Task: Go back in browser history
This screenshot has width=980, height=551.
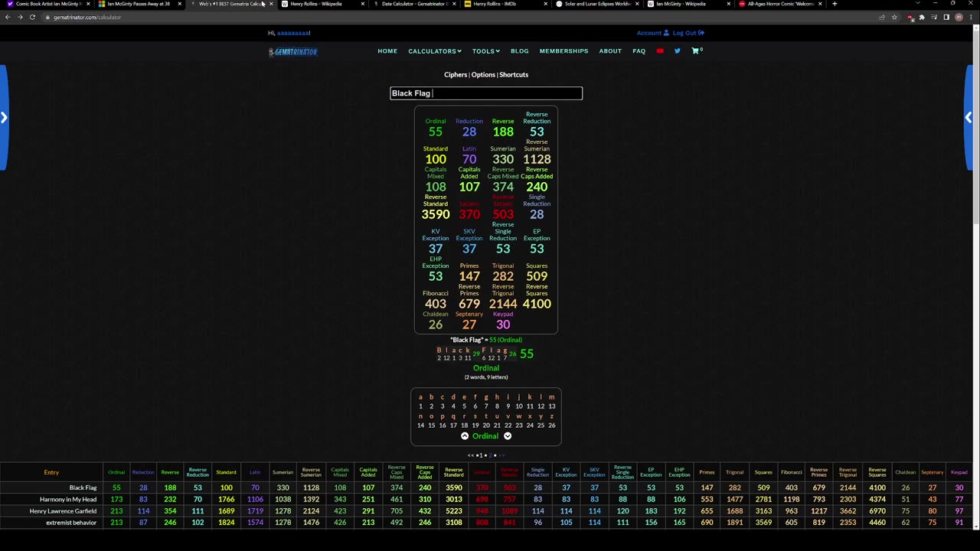Action: click(8, 17)
